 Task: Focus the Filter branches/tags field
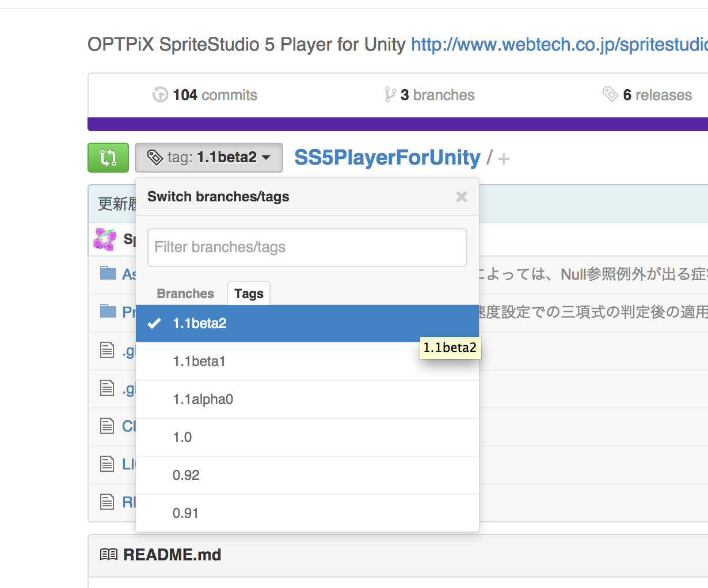pos(307,247)
